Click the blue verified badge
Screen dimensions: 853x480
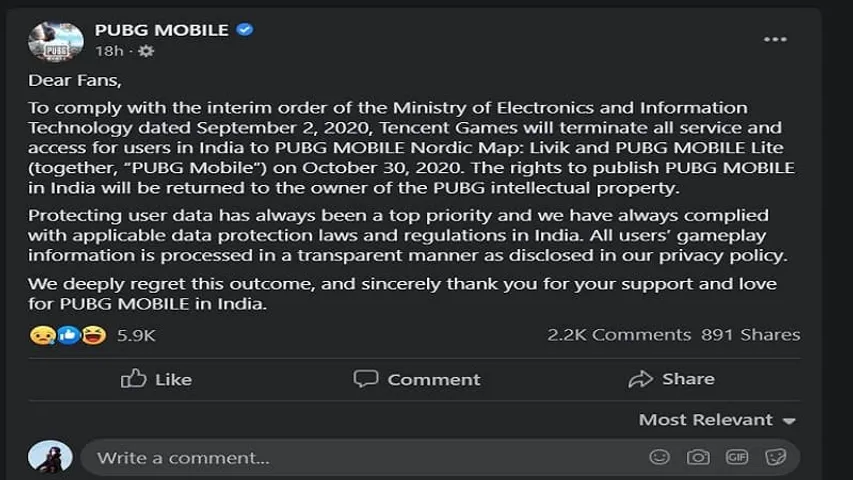[x=245, y=30]
